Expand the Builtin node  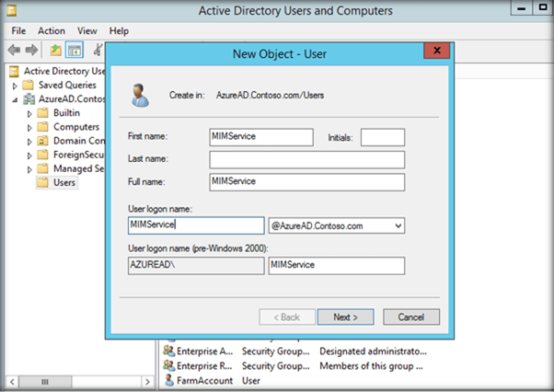(x=29, y=114)
